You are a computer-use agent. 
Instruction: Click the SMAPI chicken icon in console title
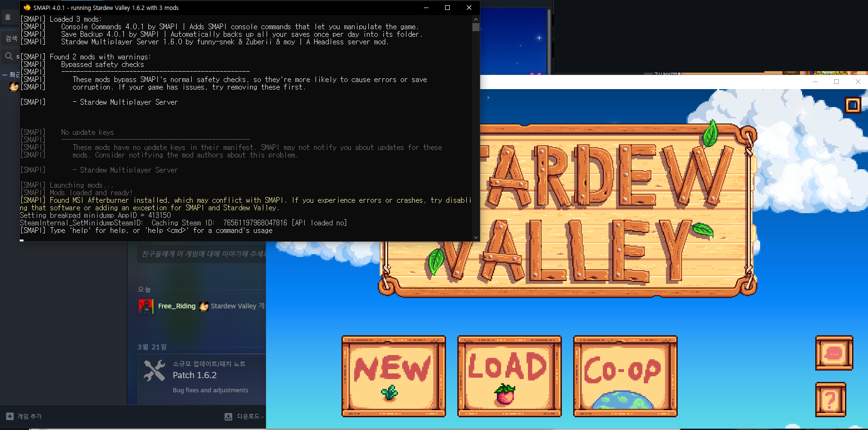tap(27, 8)
